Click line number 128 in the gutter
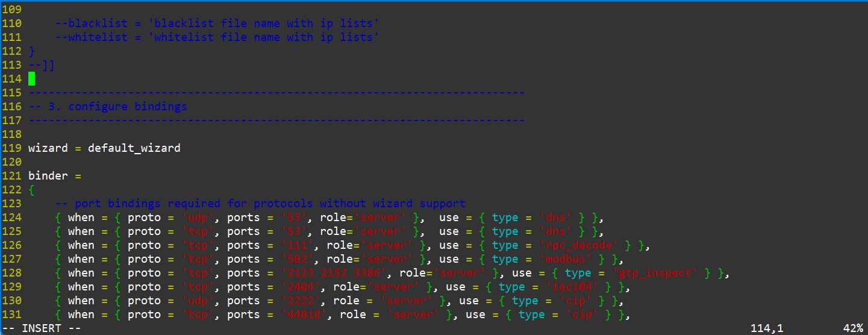The width and height of the screenshot is (868, 335). click(12, 273)
